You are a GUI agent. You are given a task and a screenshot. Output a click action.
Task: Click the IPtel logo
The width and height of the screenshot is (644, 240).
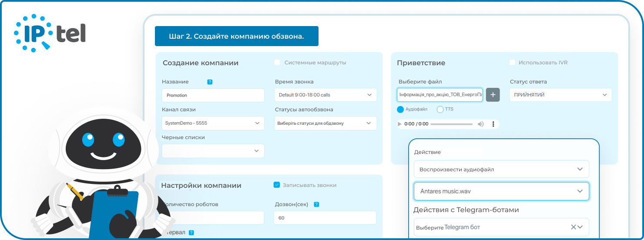tap(50, 33)
